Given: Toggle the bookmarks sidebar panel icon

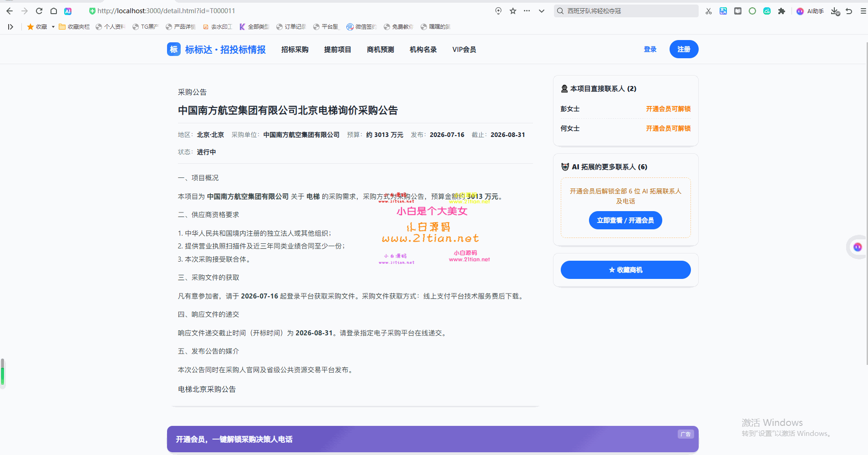Looking at the screenshot, I should click(10, 27).
